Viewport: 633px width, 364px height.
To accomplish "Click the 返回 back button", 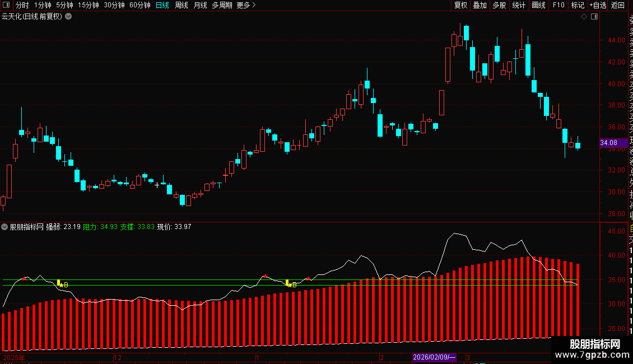I will [x=618, y=5].
